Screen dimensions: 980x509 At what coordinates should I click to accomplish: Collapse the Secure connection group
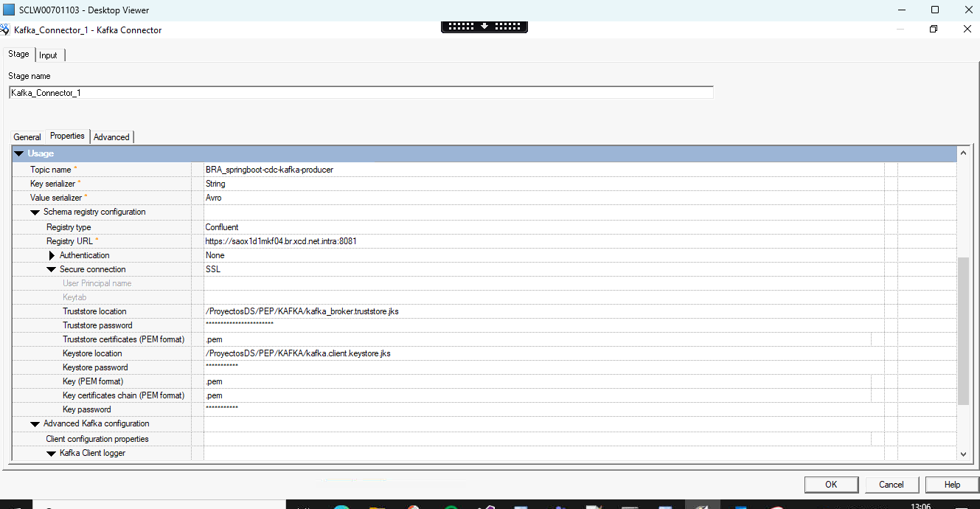(51, 270)
